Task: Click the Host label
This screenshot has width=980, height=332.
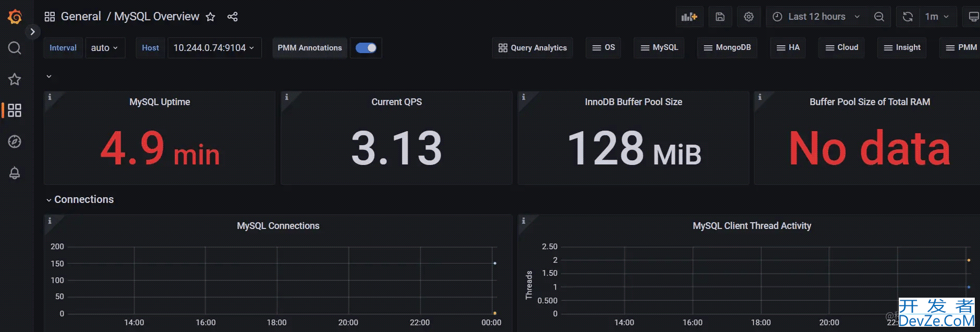Action: click(150, 48)
